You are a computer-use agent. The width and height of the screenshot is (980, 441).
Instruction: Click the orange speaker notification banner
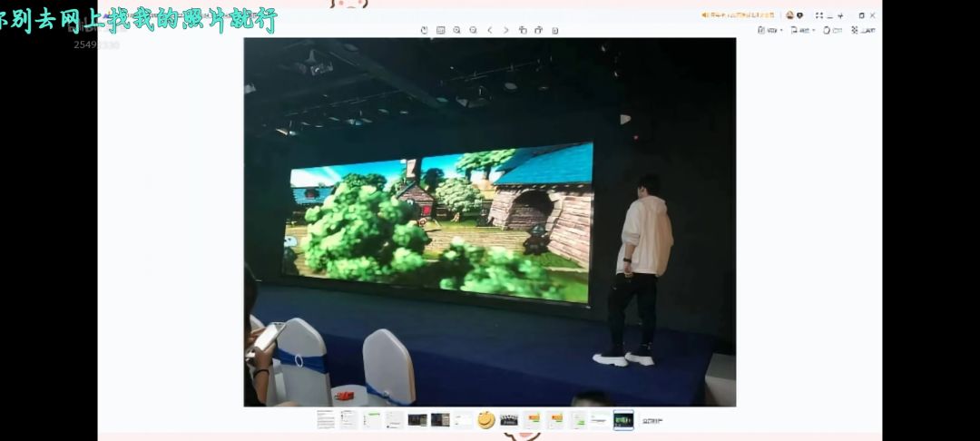[x=738, y=15]
